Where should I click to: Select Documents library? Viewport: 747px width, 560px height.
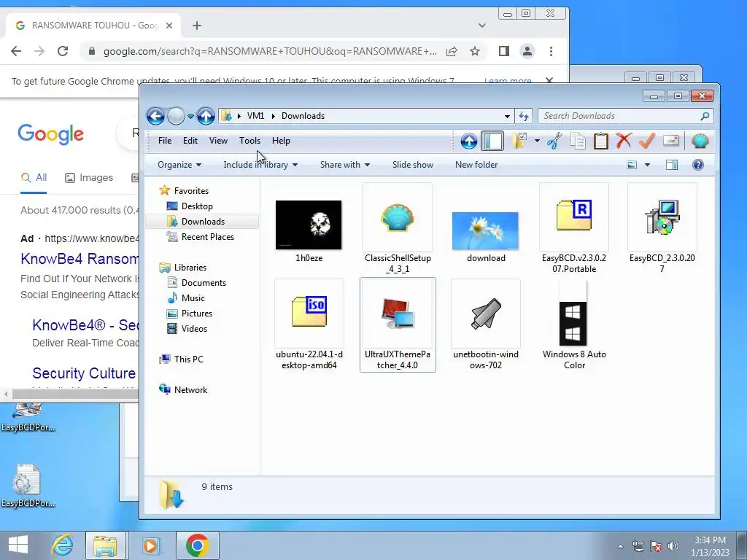point(204,283)
